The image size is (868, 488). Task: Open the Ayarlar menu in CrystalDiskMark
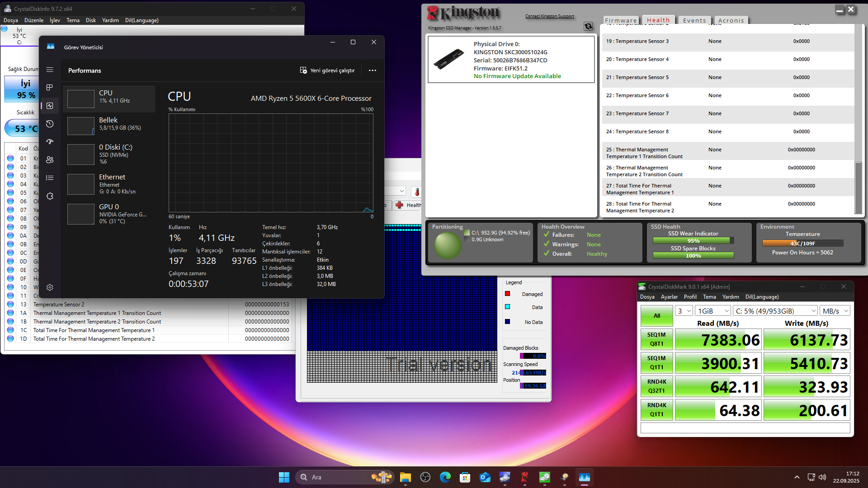pyautogui.click(x=669, y=297)
